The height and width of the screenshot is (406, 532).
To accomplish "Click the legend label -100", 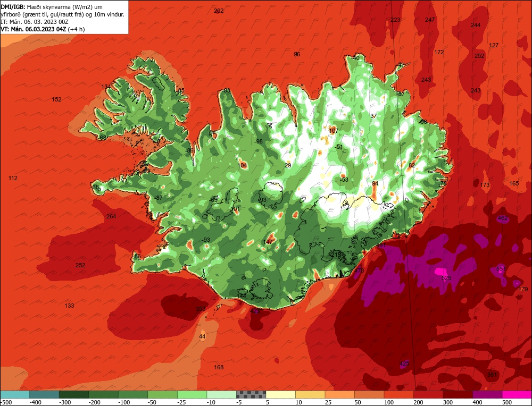I will point(124,402).
